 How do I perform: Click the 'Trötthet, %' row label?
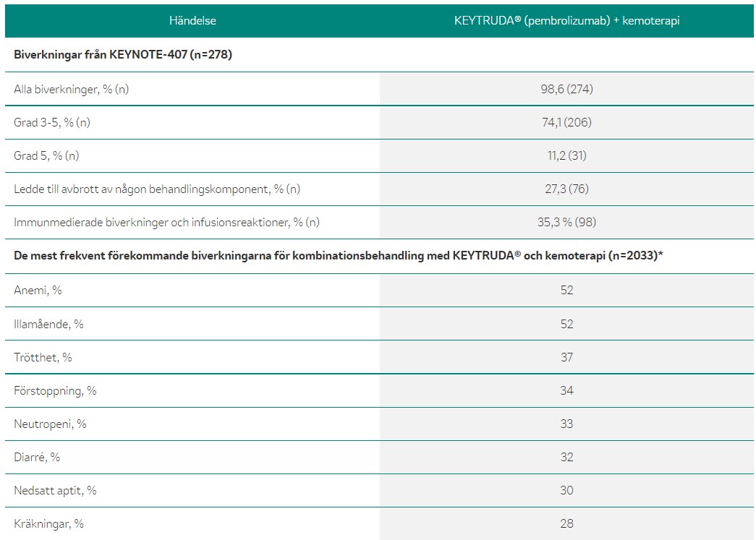(x=43, y=357)
